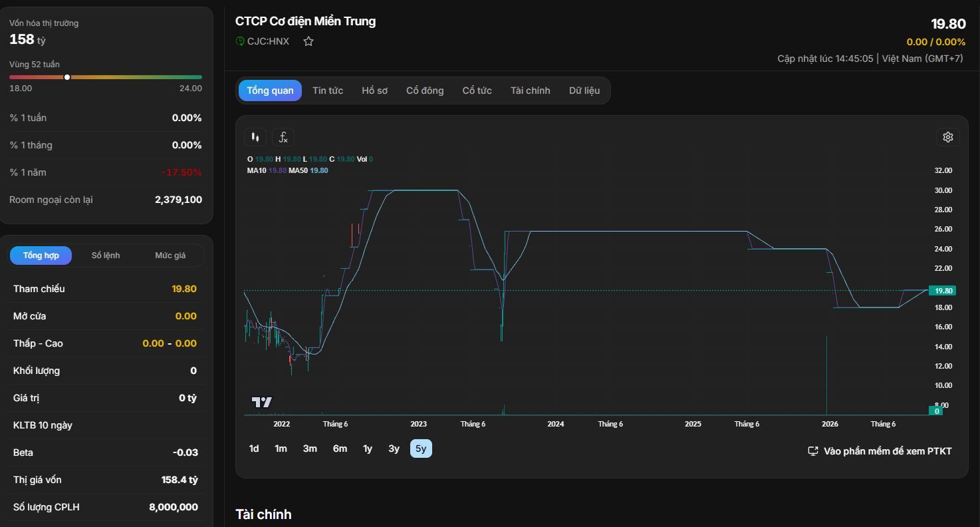The image size is (980, 527).
Task: Click the 19.80 price label on chart axis
Action: (x=943, y=291)
